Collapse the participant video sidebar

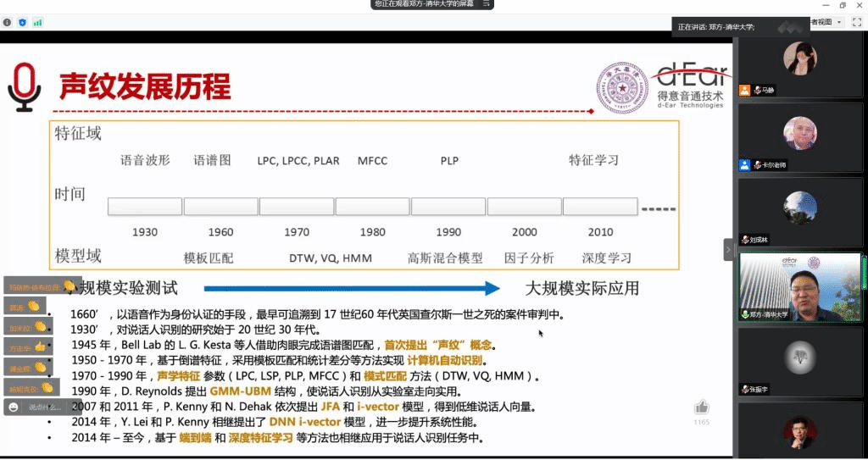click(x=728, y=249)
